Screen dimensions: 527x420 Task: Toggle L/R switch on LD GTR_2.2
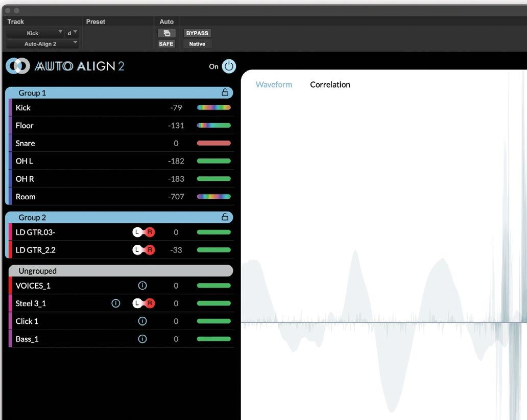[x=143, y=250]
